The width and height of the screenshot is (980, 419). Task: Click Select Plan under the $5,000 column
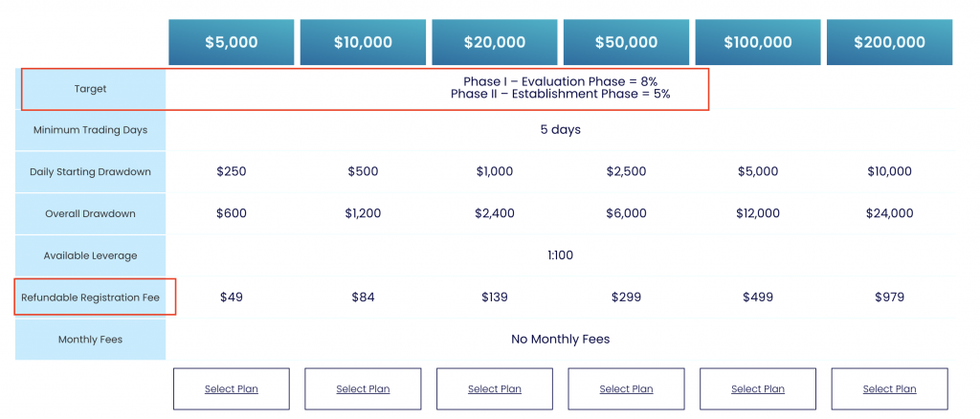[232, 388]
